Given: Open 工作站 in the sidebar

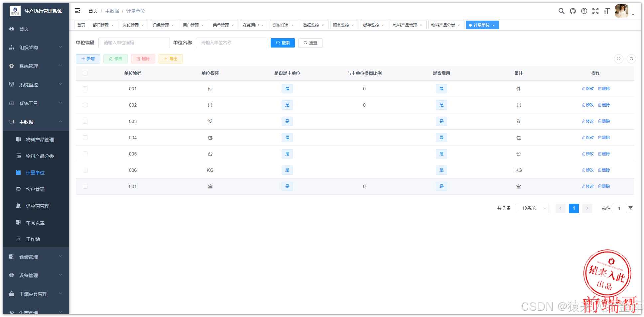Looking at the screenshot, I should tap(36, 239).
